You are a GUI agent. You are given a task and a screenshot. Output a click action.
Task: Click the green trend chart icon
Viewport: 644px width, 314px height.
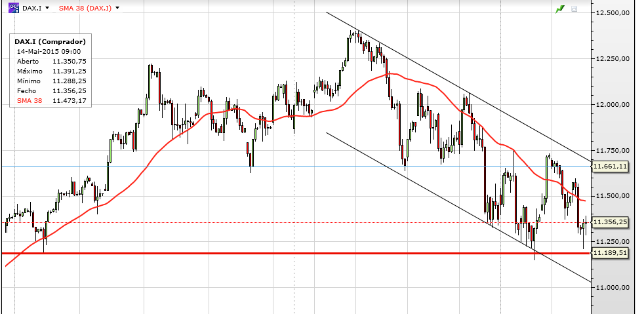click(x=559, y=9)
